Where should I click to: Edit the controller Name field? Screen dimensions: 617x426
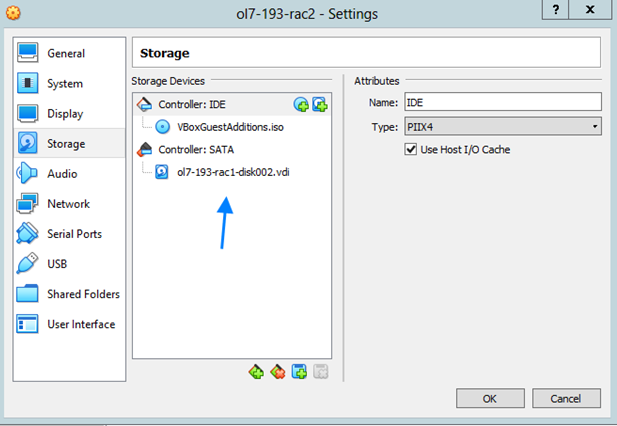(x=503, y=102)
